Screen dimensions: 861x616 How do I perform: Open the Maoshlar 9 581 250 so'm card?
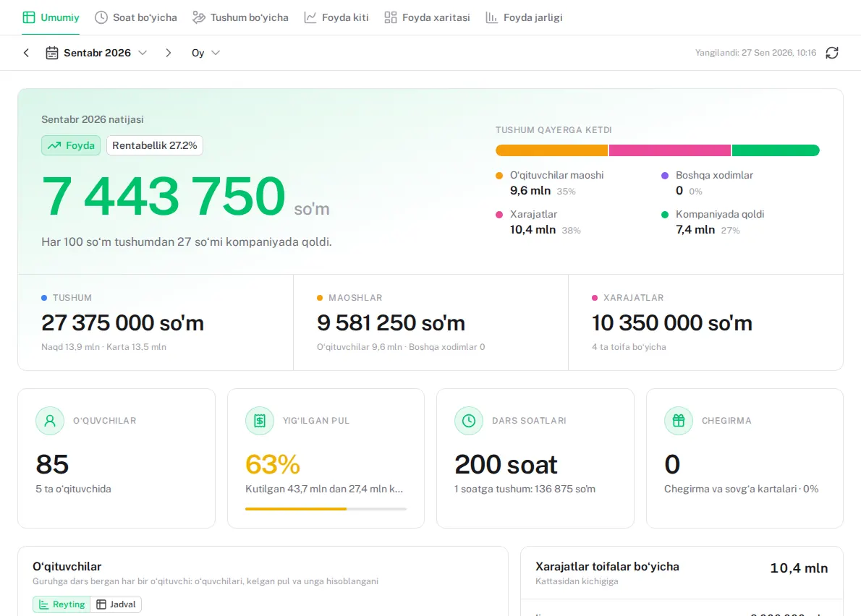[x=430, y=322]
